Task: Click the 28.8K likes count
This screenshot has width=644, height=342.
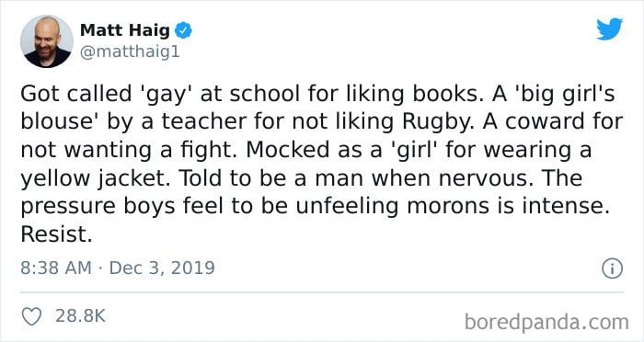Action: coord(81,316)
